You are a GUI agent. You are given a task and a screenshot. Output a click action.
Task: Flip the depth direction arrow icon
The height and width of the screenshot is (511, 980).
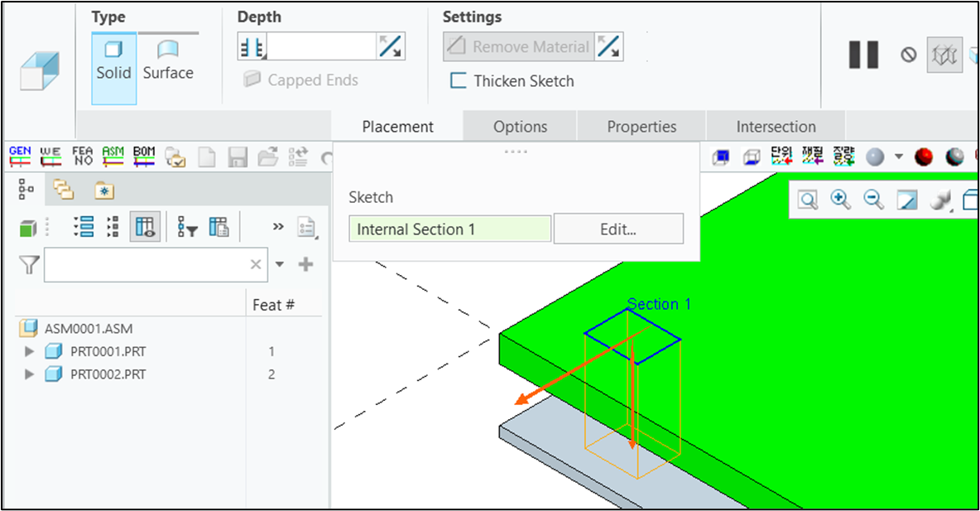click(391, 47)
